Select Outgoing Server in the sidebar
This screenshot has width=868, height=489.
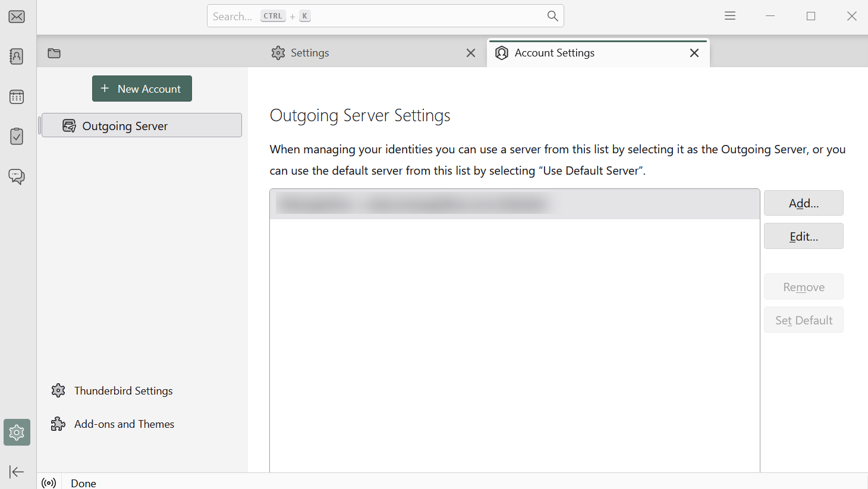click(141, 125)
